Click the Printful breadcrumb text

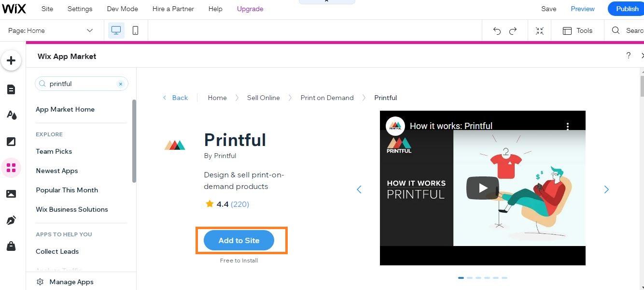coord(386,98)
